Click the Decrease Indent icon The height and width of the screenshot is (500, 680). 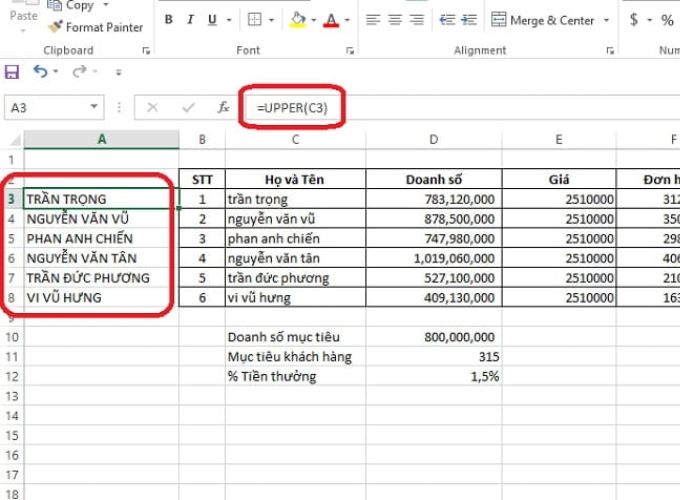pos(447,20)
